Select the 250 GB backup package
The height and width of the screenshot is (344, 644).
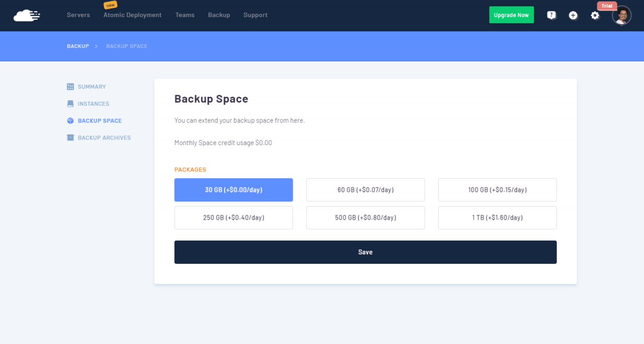[233, 218]
